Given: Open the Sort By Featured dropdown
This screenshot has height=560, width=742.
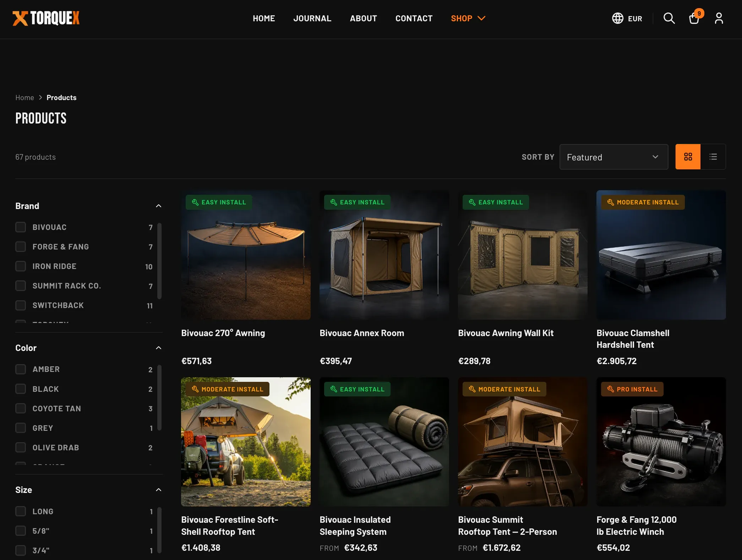Looking at the screenshot, I should [x=614, y=157].
